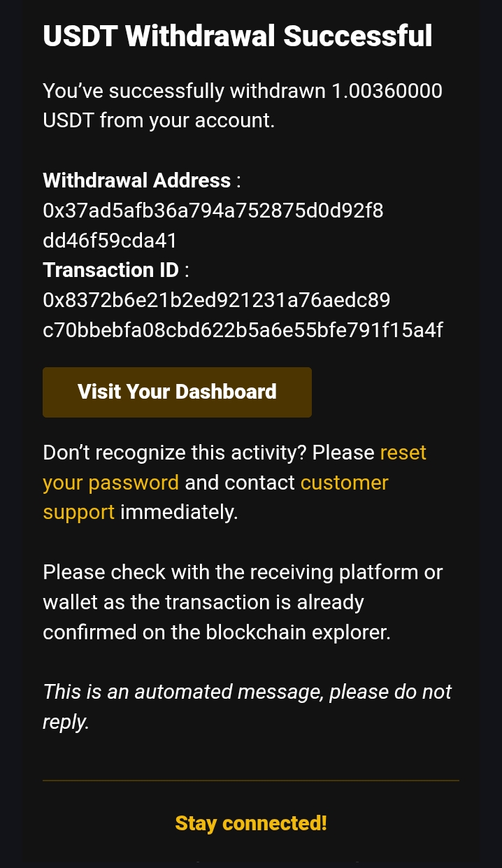Click the address ending dd46f59cda41
The height and width of the screenshot is (868, 502).
click(110, 241)
